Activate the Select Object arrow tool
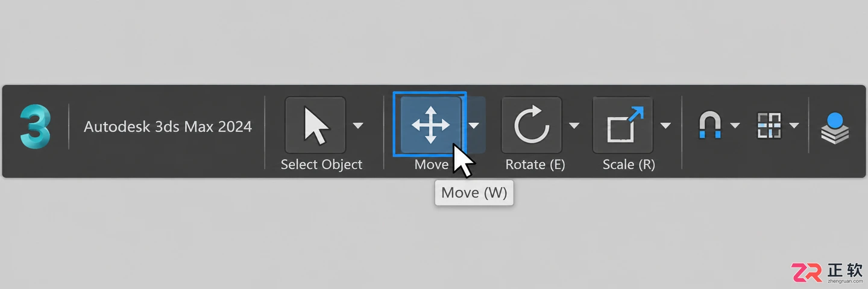Viewport: 868px width, 289px height. 315,125
